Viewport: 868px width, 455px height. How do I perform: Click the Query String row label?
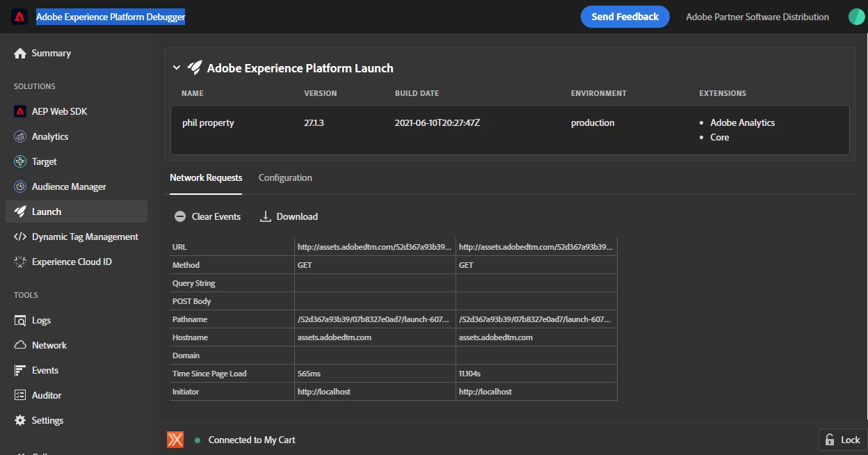[x=194, y=283]
